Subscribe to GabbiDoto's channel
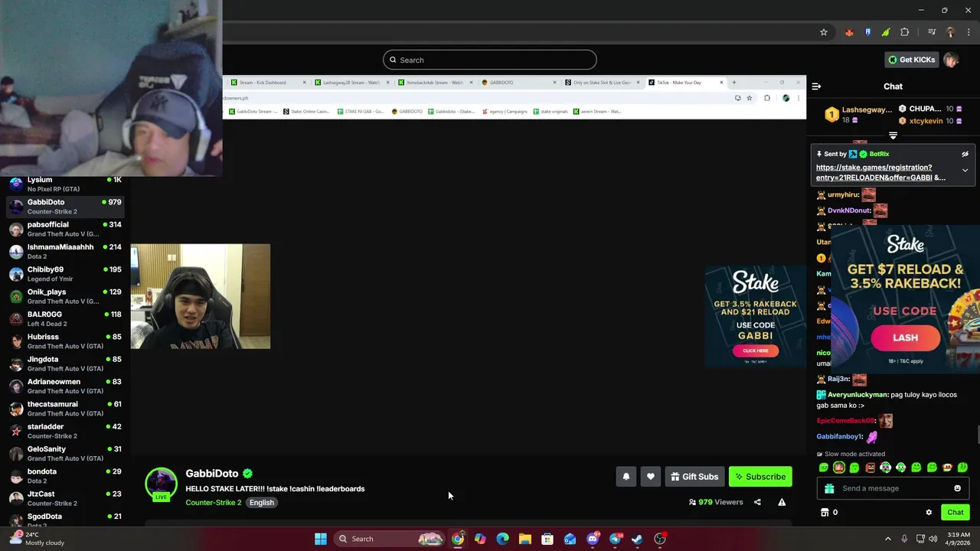Screen dimensions: 980x551 [760, 477]
